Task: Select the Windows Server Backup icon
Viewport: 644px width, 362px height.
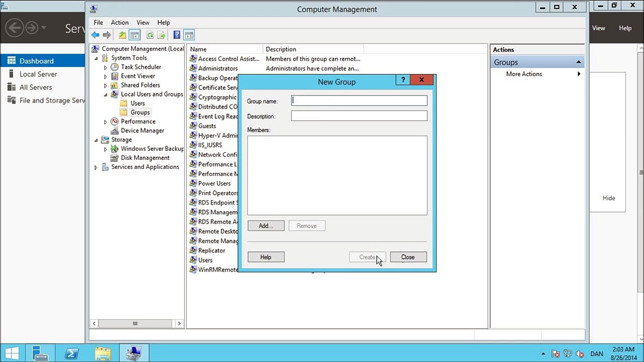Action: tap(115, 148)
